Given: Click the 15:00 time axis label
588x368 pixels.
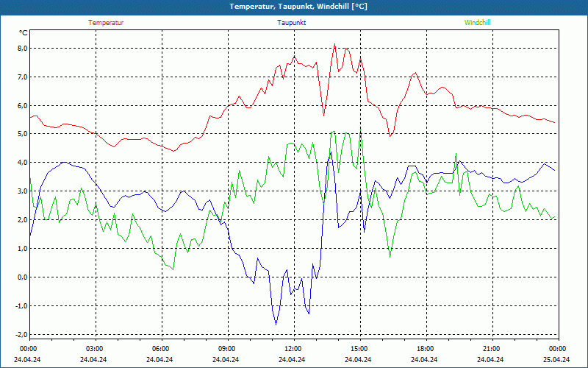Looking at the screenshot, I should click(359, 349).
